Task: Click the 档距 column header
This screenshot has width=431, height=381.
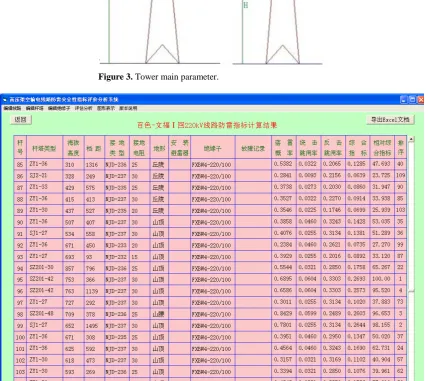Action: (94, 147)
